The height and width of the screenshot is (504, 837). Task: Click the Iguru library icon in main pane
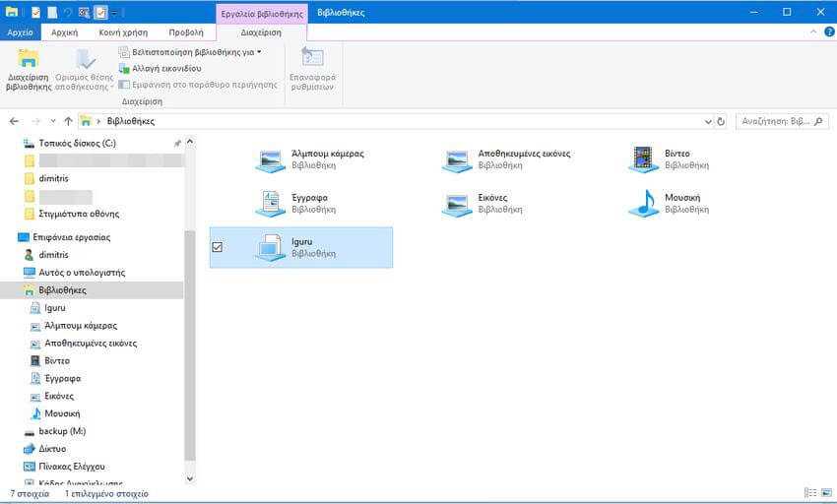270,248
